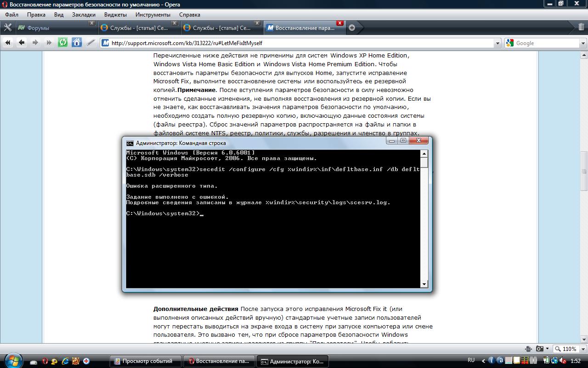This screenshot has height=368, width=588.
Task: Launch Internet Explorer from quick launch
Action: (65, 361)
